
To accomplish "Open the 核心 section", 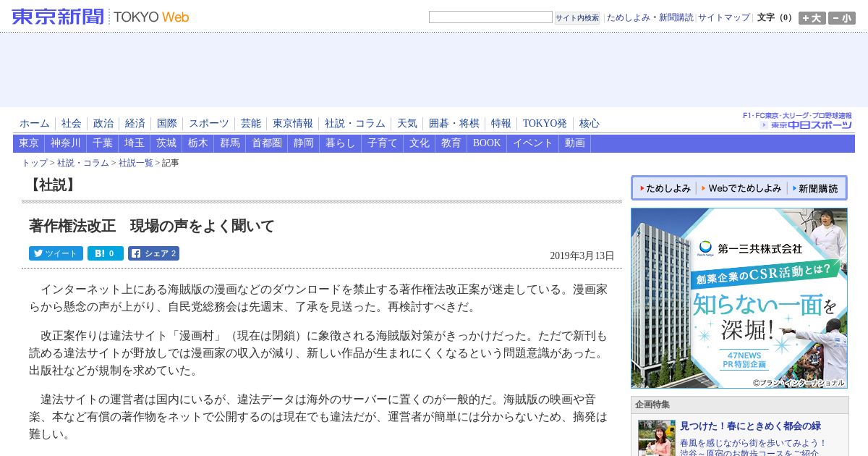I will click(590, 124).
